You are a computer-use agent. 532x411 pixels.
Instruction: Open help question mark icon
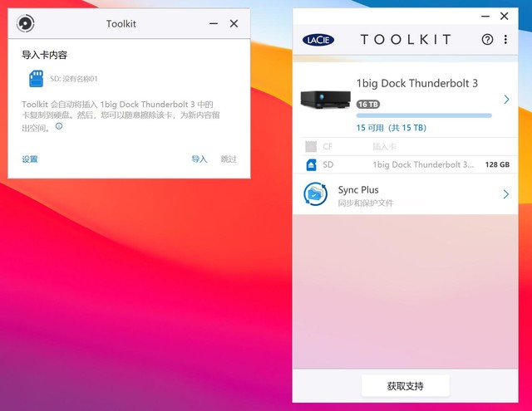tap(488, 40)
